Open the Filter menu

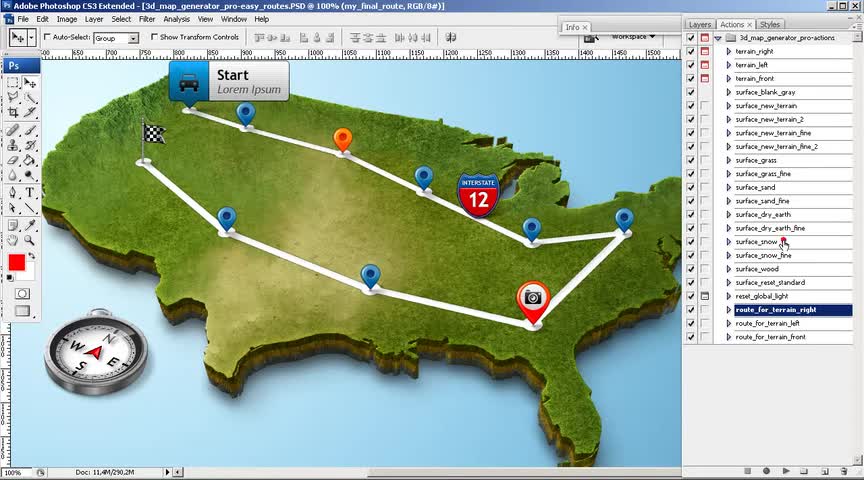(147, 19)
